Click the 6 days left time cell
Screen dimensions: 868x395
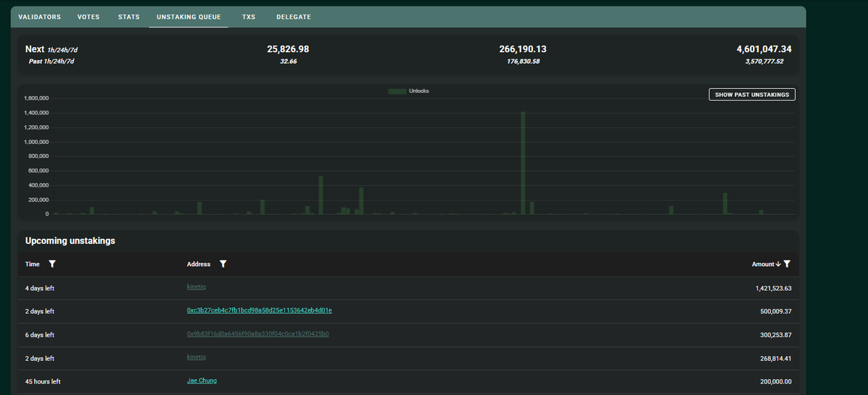(x=40, y=334)
